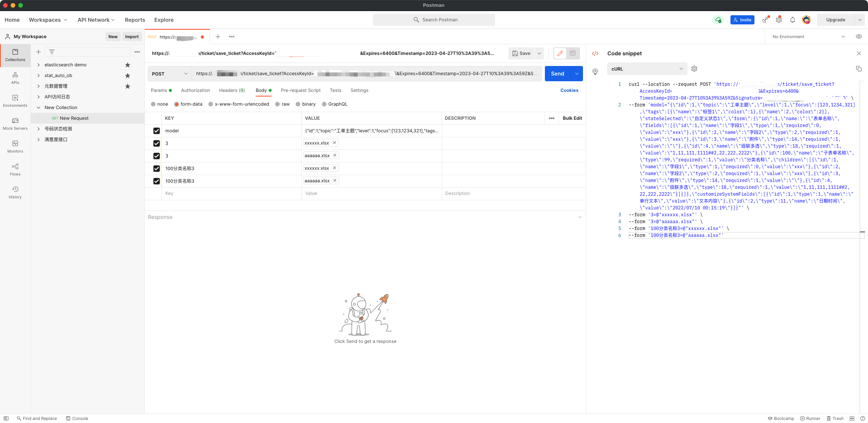Switch to the Headers tab

(232, 90)
